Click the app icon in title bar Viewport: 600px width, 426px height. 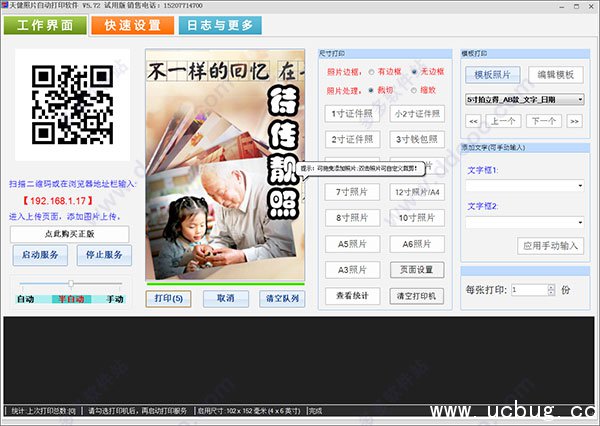click(7, 6)
